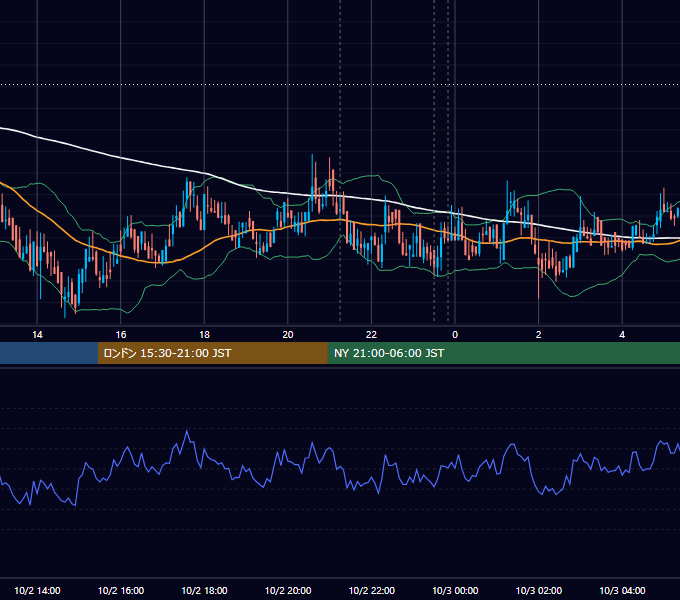
Task: Click the 2 hour label on the price chart axis
Action: pos(539,335)
